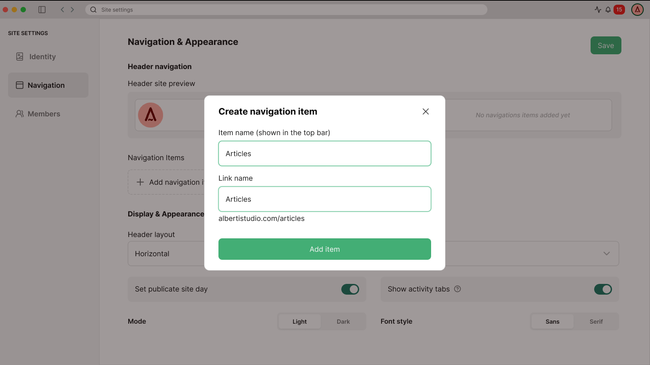This screenshot has width=650, height=365.
Task: Close the Create navigation item dialog
Action: [425, 112]
